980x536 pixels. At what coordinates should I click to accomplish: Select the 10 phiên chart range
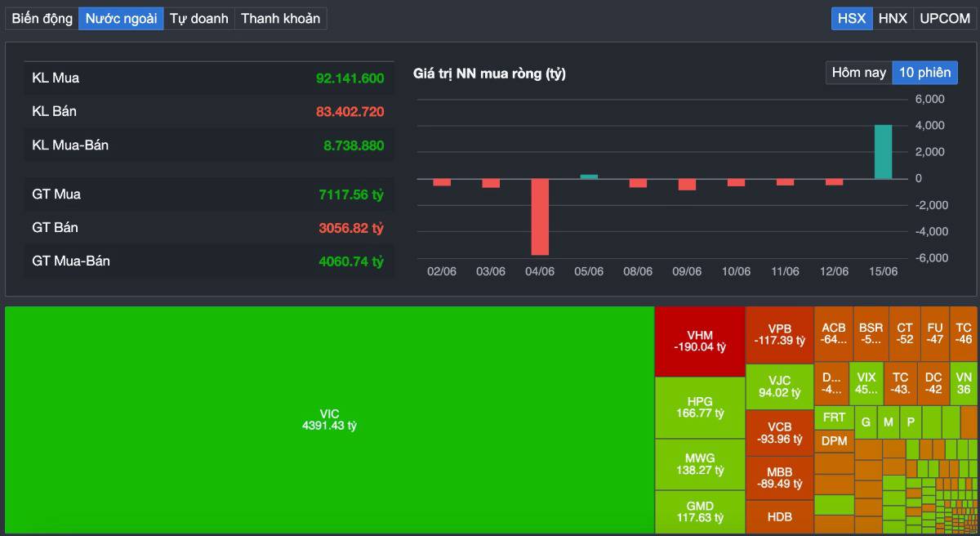click(x=925, y=73)
